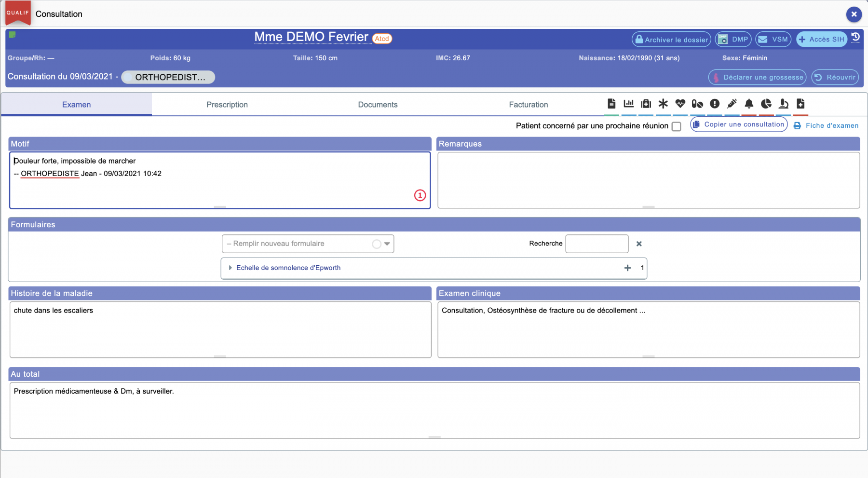Open the Facturation tab

529,105
